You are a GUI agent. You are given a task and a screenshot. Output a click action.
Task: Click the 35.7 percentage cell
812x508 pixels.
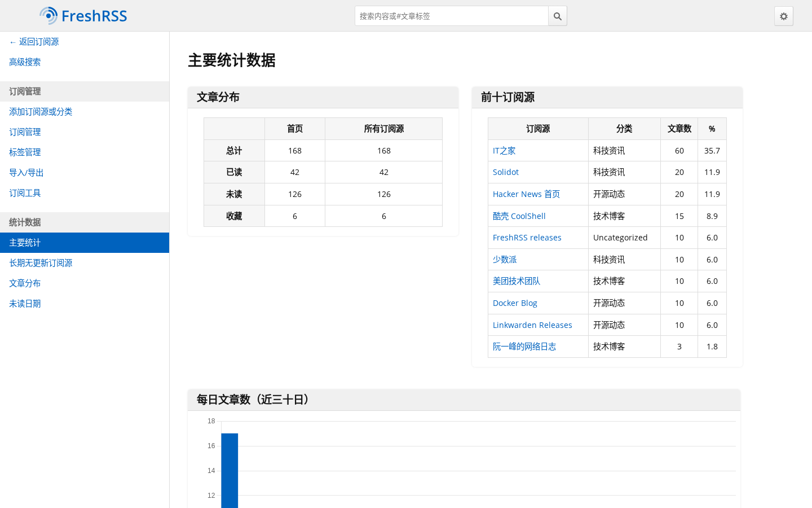point(712,151)
